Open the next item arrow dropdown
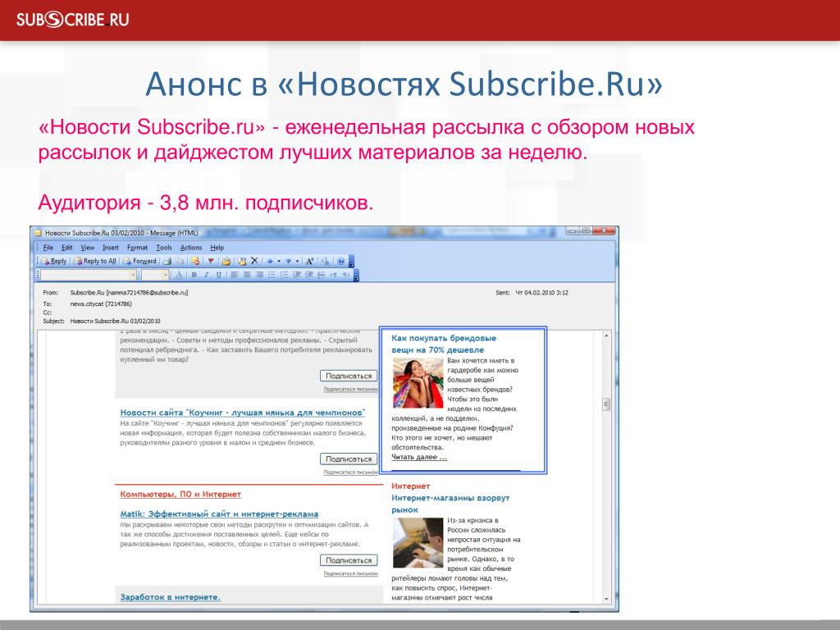This screenshot has width=840, height=630. click(x=297, y=261)
